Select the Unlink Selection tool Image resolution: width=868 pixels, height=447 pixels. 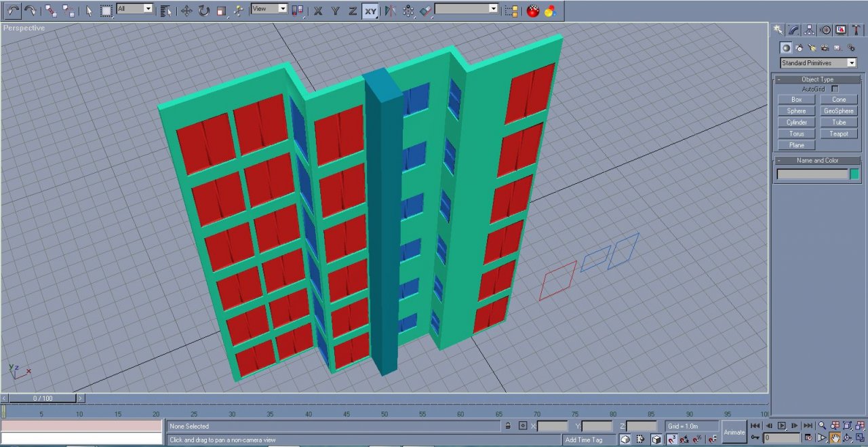click(68, 10)
